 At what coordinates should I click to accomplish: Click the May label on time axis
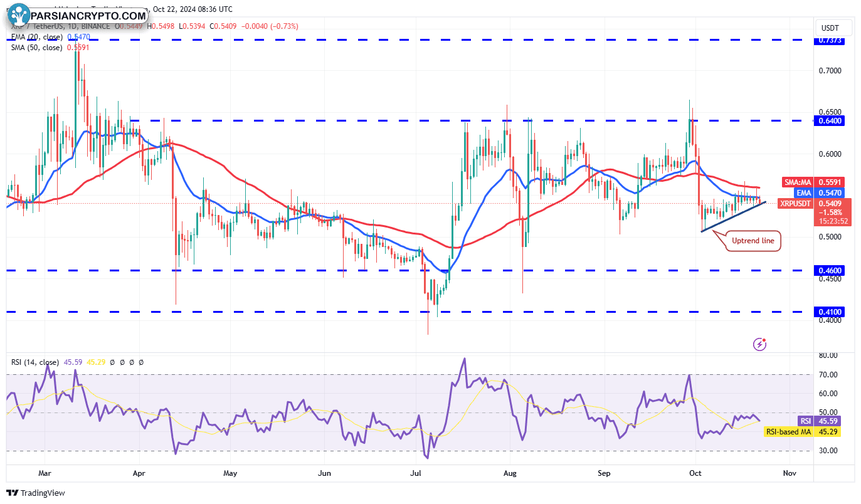tap(230, 473)
